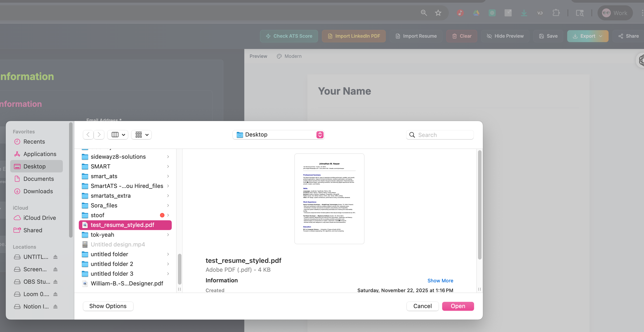Click the Modern theme palette icon near Preview

coord(279,56)
